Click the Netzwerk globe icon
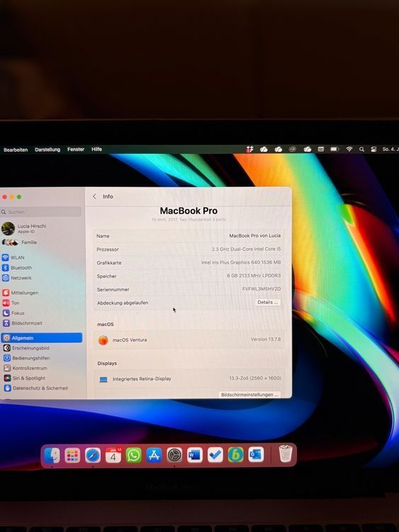The width and height of the screenshot is (399, 532). point(6,278)
